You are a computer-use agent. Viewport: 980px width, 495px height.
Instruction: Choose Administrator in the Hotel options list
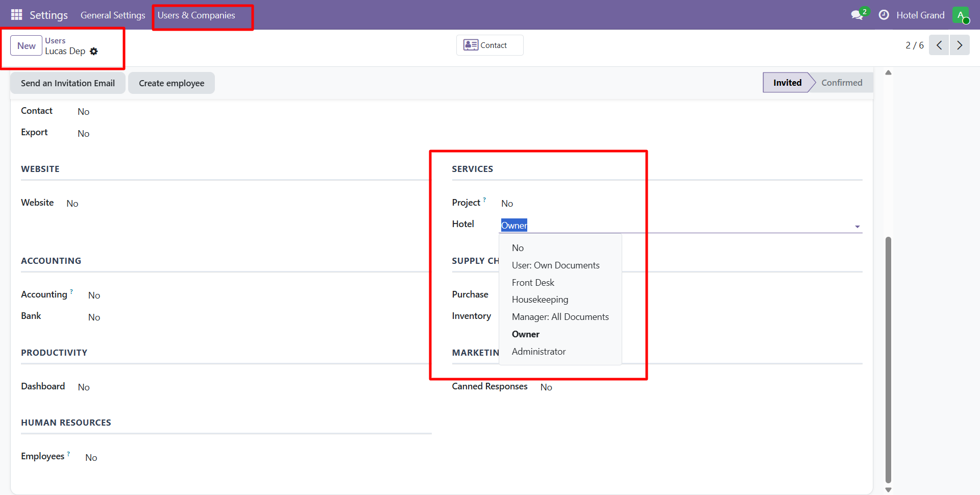tap(538, 352)
